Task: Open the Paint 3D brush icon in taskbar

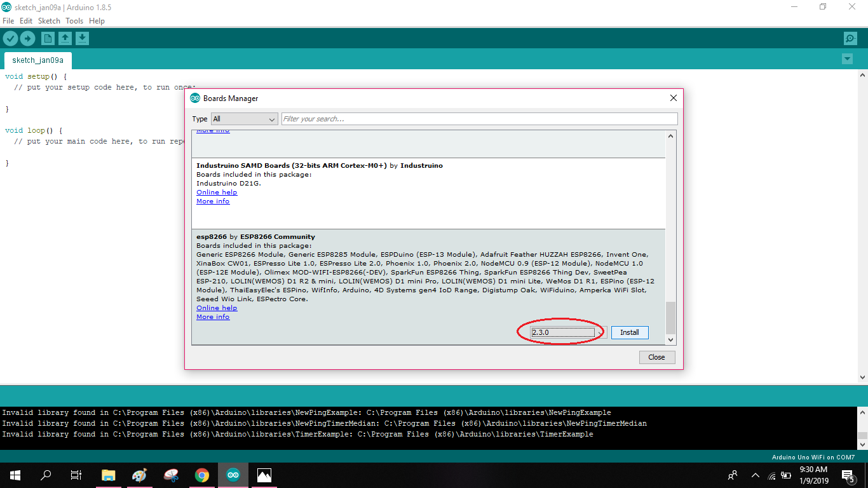Action: tap(170, 475)
